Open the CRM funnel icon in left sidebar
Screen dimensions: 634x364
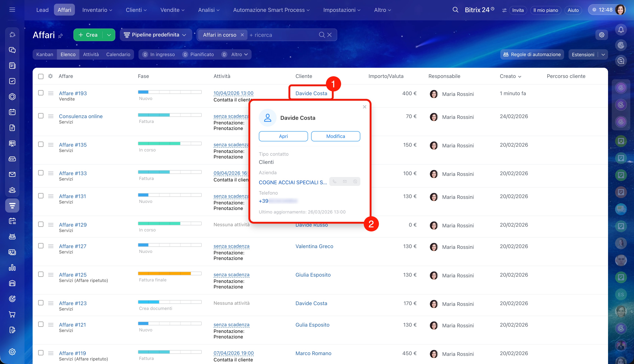click(12, 206)
